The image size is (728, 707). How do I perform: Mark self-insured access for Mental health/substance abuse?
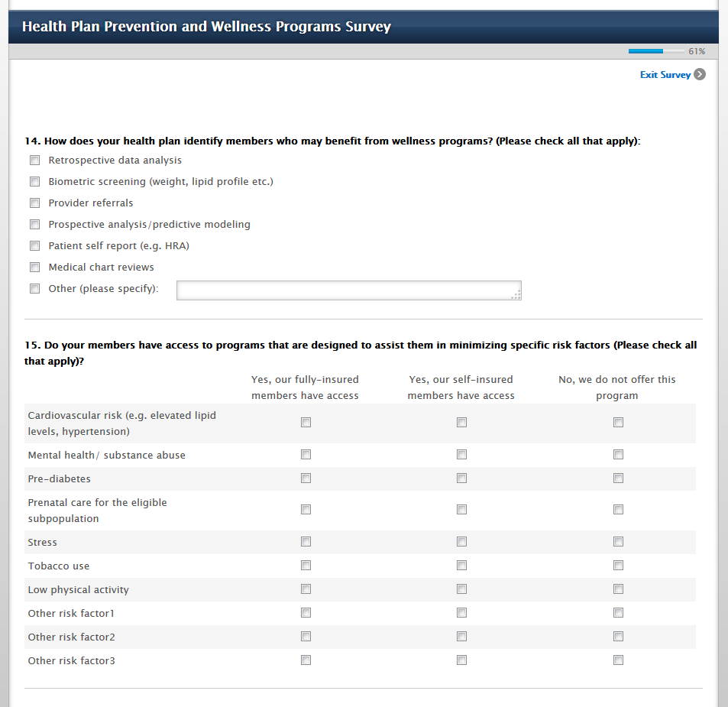pyautogui.click(x=462, y=455)
